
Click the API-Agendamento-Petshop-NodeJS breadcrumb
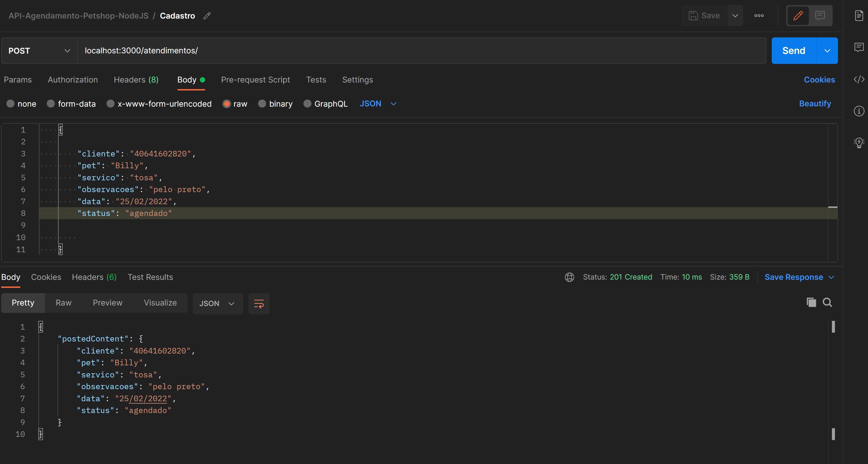coord(79,16)
